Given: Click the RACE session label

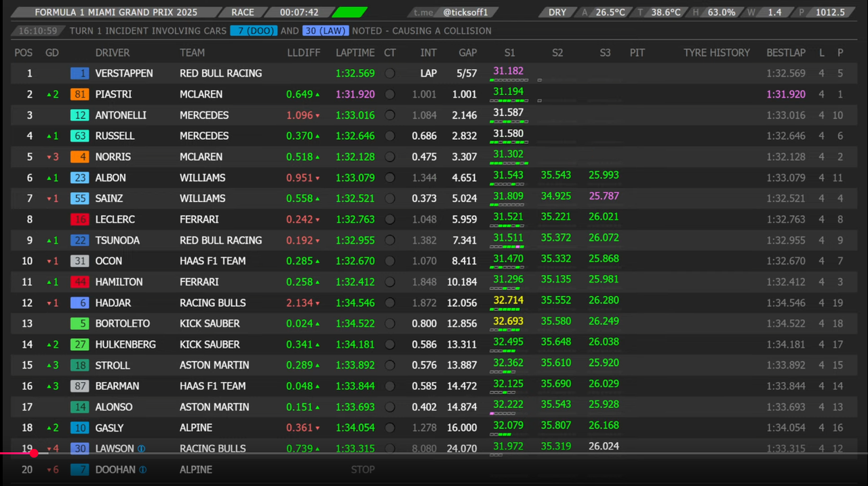Looking at the screenshot, I should click(x=243, y=12).
